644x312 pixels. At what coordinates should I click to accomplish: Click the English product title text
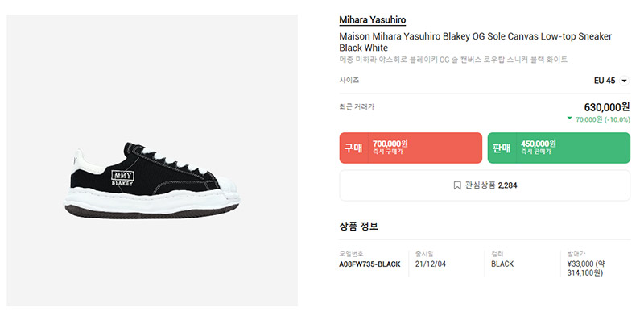click(475, 42)
